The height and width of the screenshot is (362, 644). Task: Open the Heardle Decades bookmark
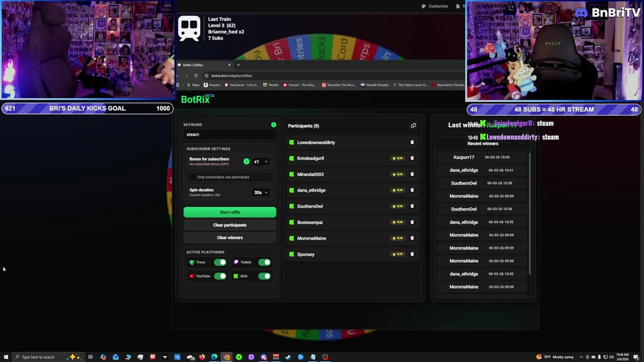[375, 85]
